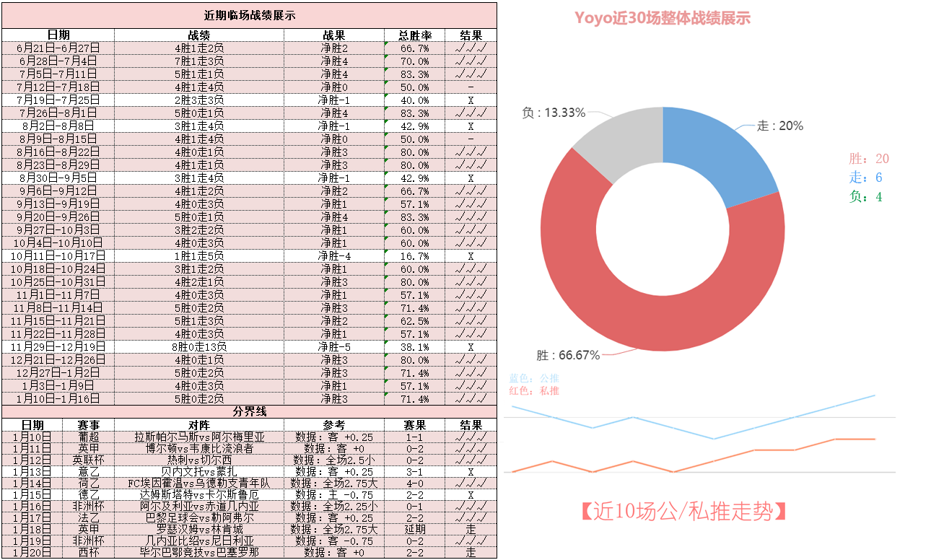Select the 走：6 legend entry

click(x=865, y=178)
